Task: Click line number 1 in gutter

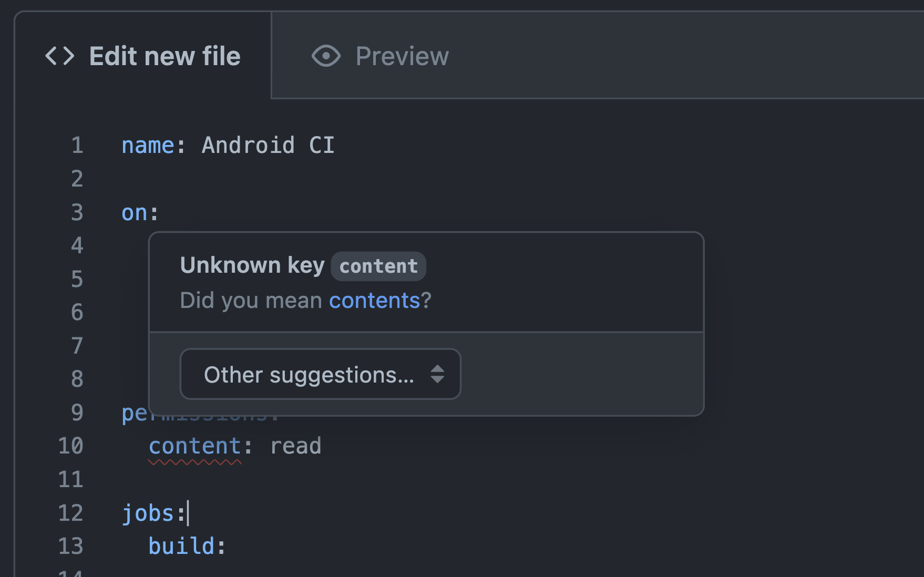Action: [x=77, y=146]
